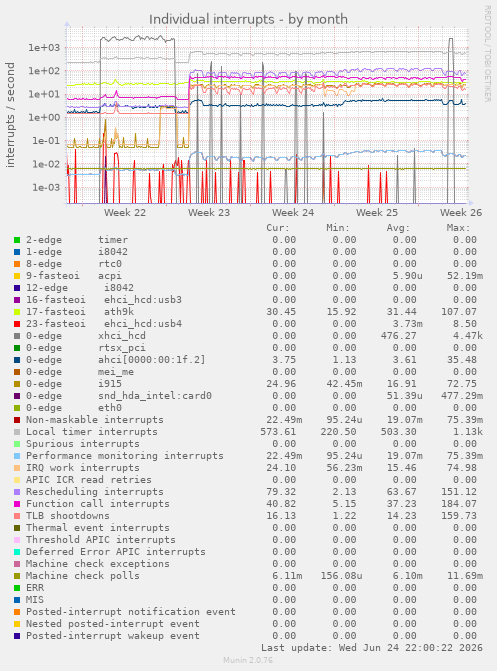Click the '17-fasteoi ath9k' legend label
The image size is (497, 671).
[80, 312]
